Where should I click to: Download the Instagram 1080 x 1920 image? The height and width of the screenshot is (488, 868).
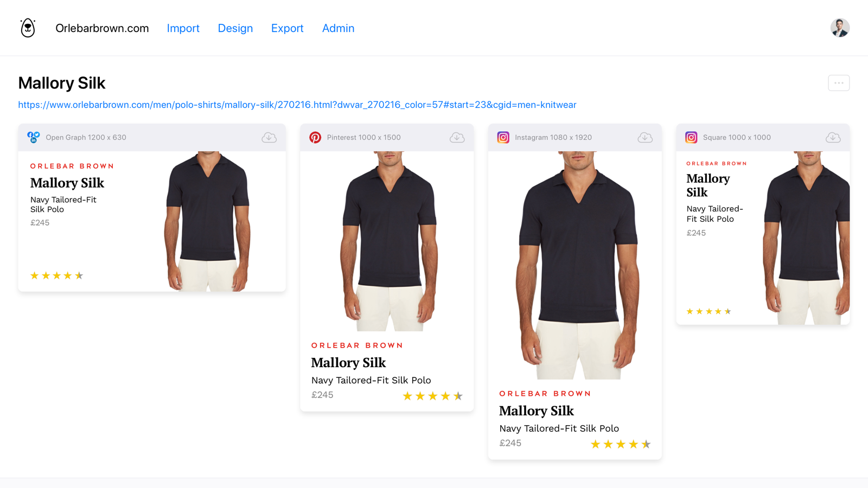[x=645, y=137]
